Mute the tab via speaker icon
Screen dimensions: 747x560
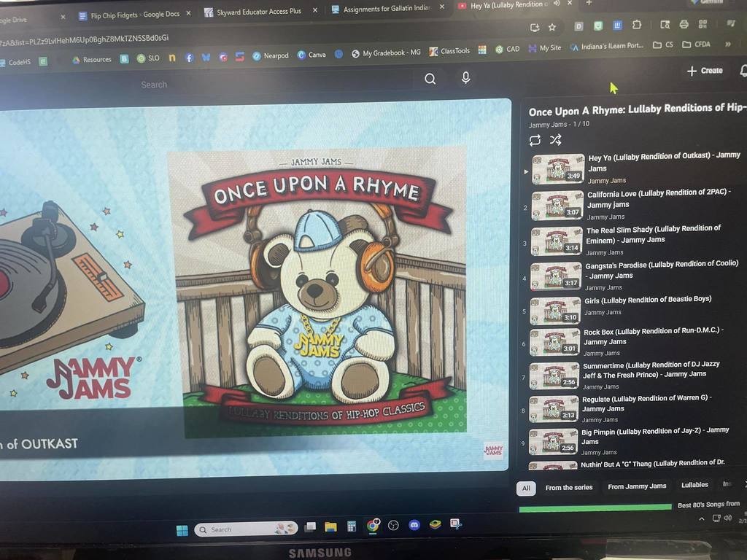point(557,4)
